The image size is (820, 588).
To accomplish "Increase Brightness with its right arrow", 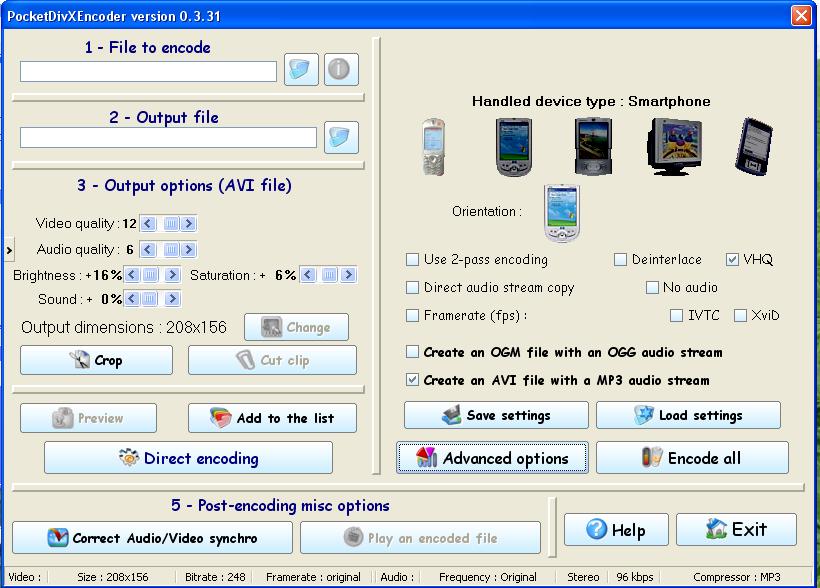I will pyautogui.click(x=172, y=275).
